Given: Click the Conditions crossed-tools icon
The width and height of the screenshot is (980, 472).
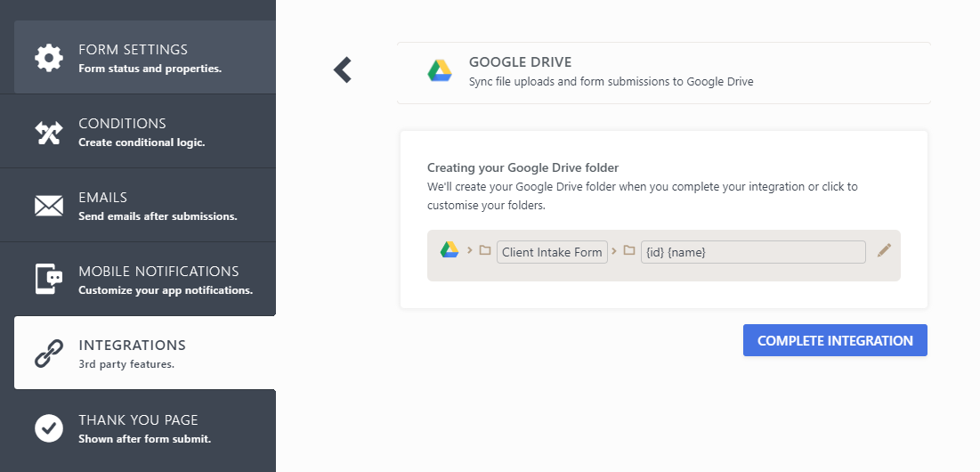Looking at the screenshot, I should [49, 132].
